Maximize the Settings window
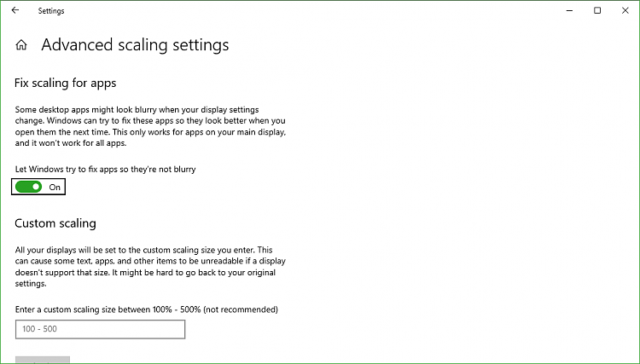 [597, 10]
